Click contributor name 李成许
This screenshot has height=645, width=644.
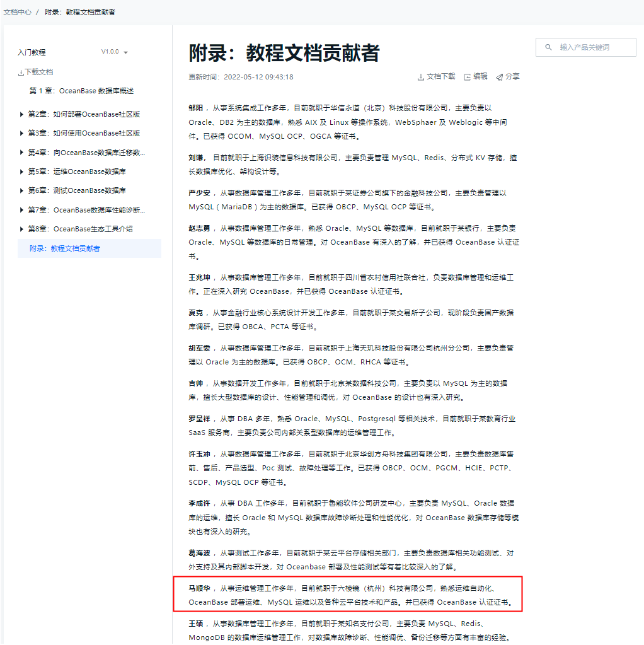pos(200,504)
